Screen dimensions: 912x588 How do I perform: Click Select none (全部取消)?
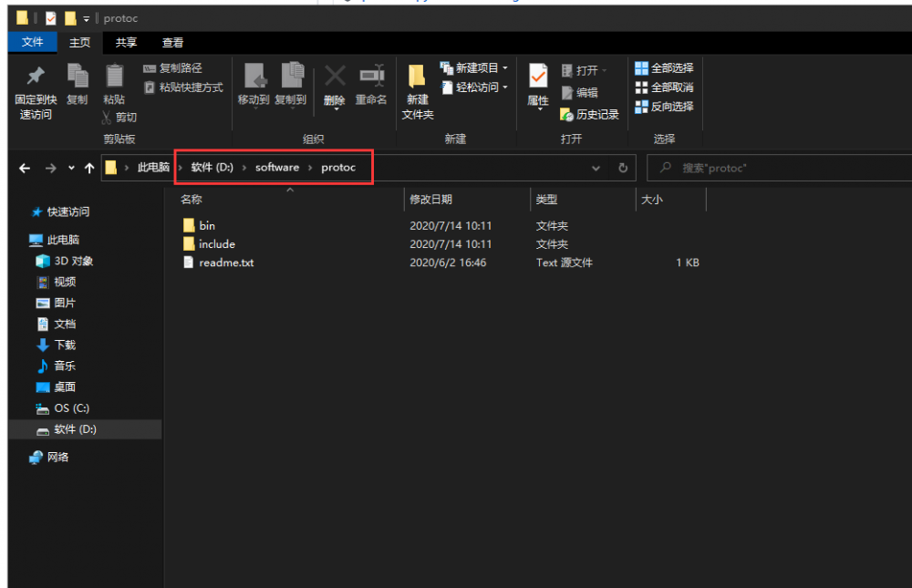[x=664, y=88]
